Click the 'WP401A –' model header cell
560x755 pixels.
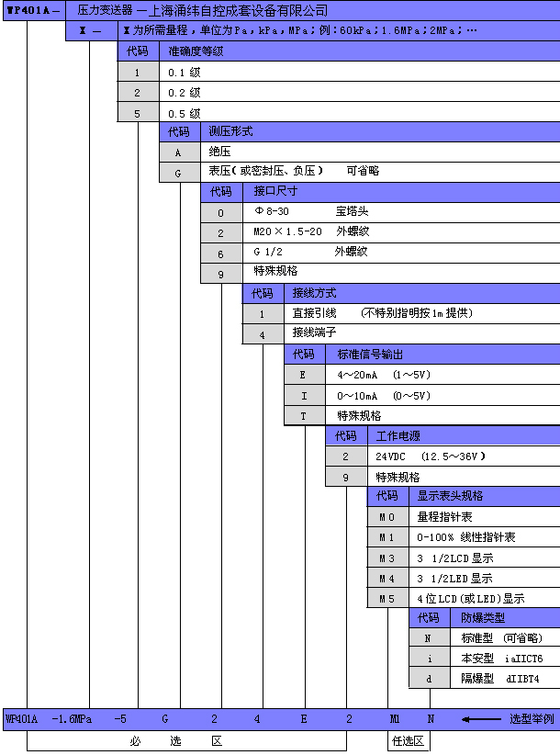tap(34, 11)
